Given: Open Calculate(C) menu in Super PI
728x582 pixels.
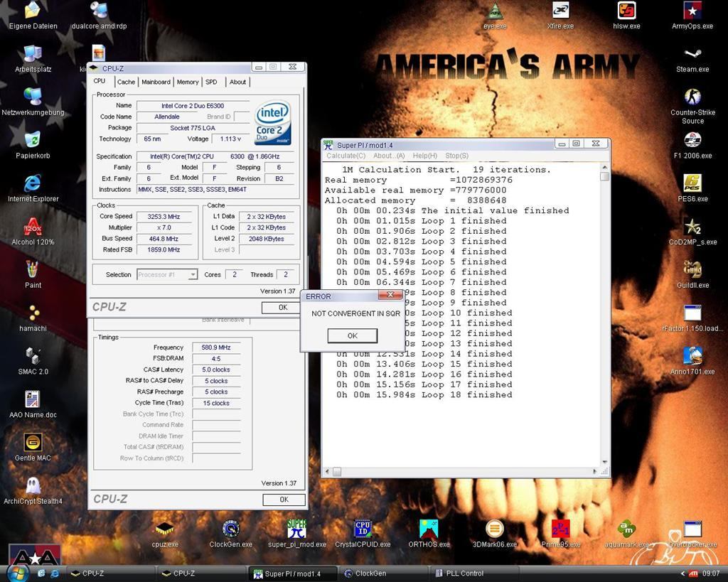Looking at the screenshot, I should click(346, 156).
